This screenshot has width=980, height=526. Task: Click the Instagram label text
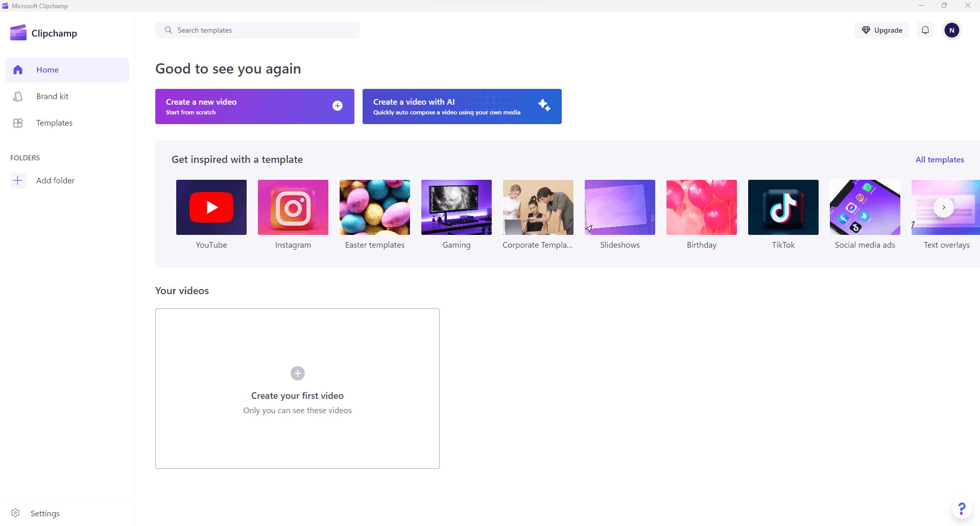tap(293, 245)
